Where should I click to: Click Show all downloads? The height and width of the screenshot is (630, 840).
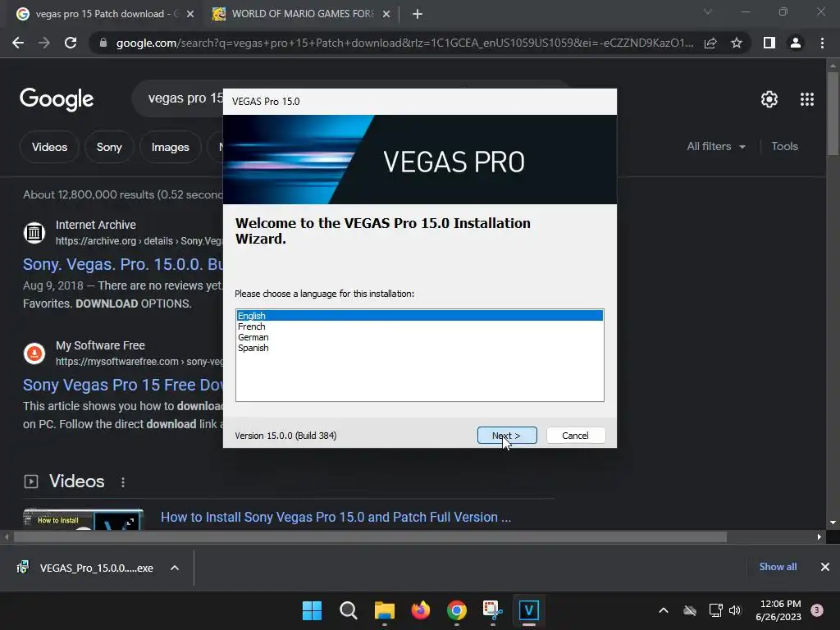coord(778,567)
